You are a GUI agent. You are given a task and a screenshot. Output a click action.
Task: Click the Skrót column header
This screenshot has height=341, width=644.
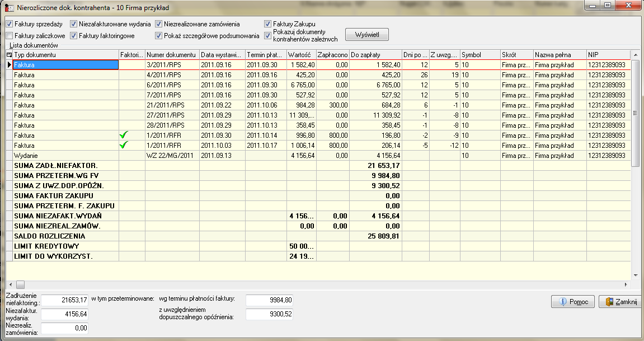point(516,55)
